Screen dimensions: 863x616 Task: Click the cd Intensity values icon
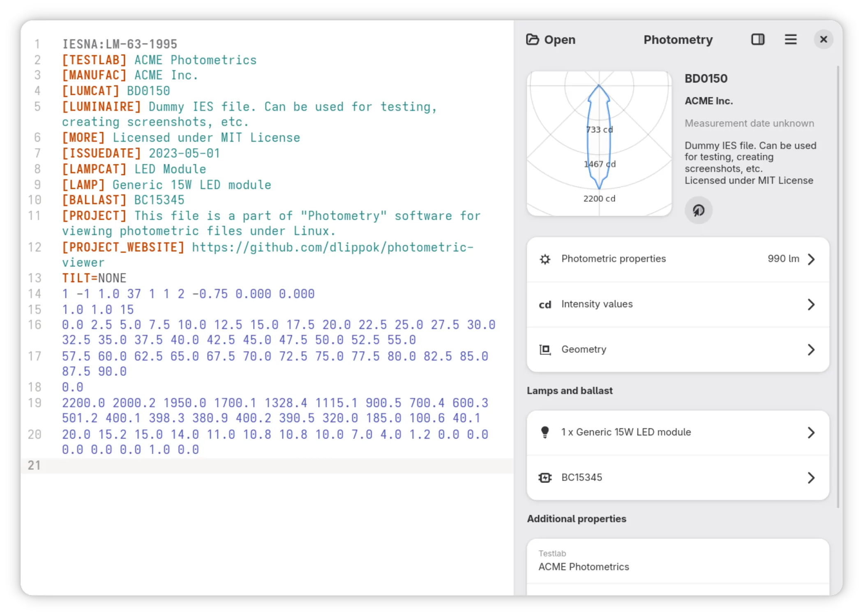[545, 304]
